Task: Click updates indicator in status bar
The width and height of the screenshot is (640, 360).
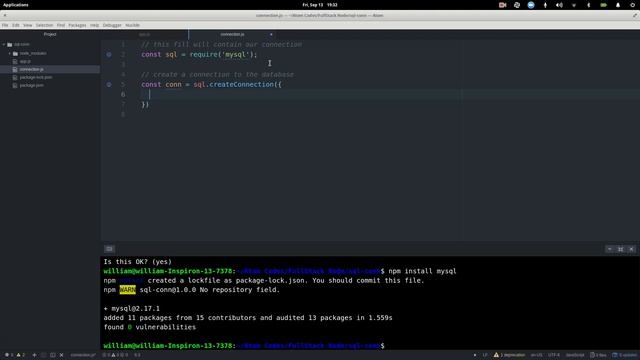Action: [624, 355]
